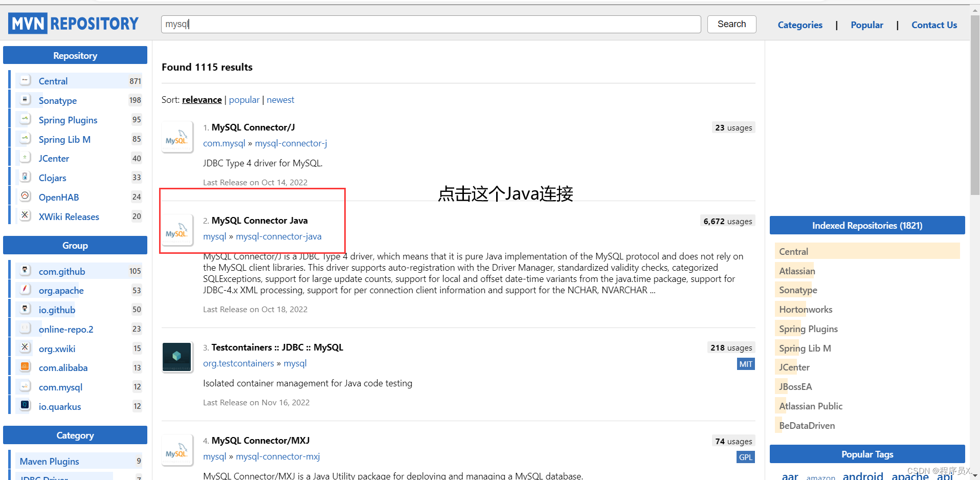The image size is (980, 480).
Task: Click the io.quarkus group icon
Action: pyautogui.click(x=25, y=406)
